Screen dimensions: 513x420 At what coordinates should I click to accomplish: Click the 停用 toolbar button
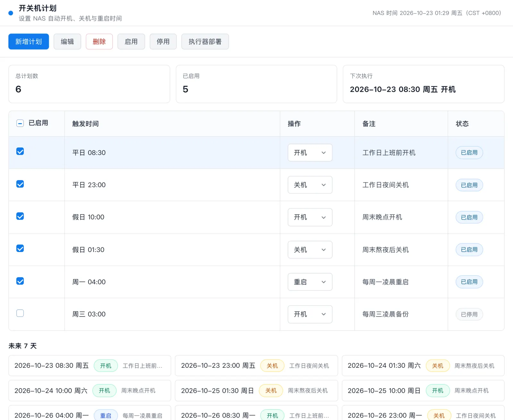click(163, 42)
